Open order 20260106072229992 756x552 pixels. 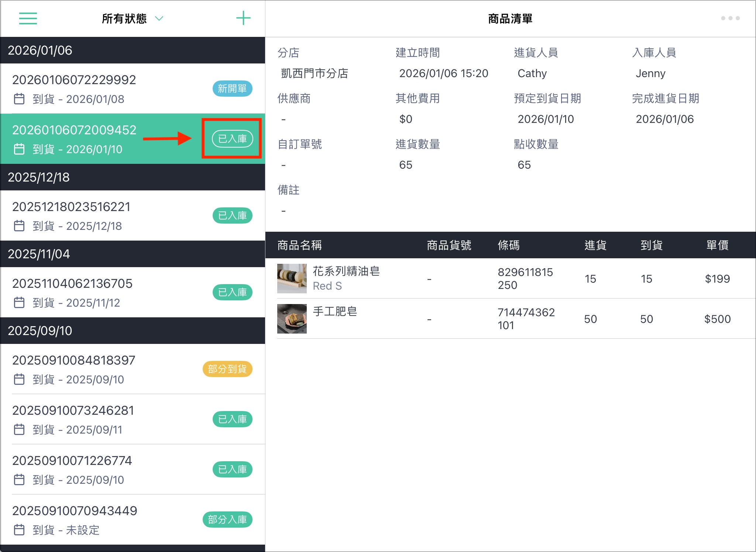[133, 89]
